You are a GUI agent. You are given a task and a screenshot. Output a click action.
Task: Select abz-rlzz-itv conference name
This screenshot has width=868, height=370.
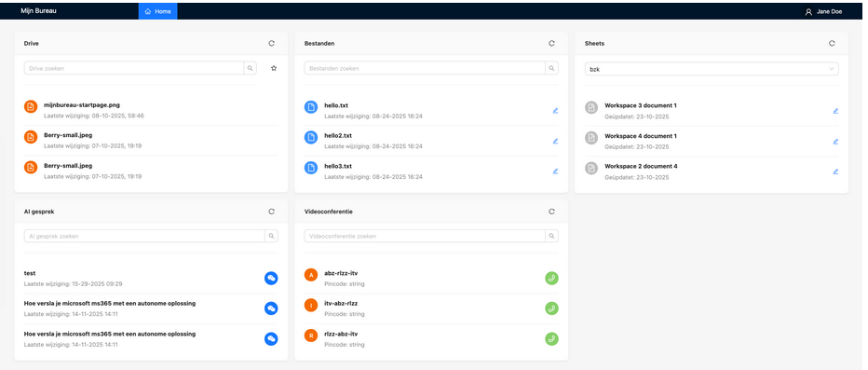point(341,273)
